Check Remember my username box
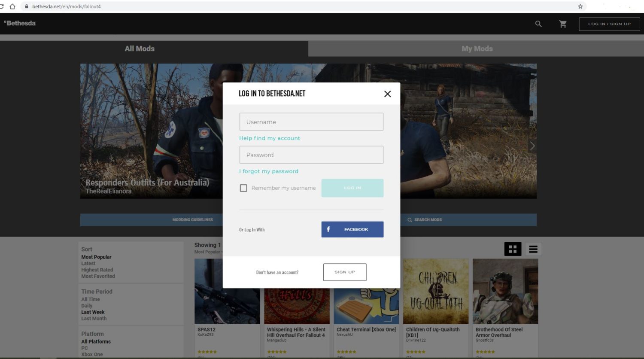 point(243,188)
